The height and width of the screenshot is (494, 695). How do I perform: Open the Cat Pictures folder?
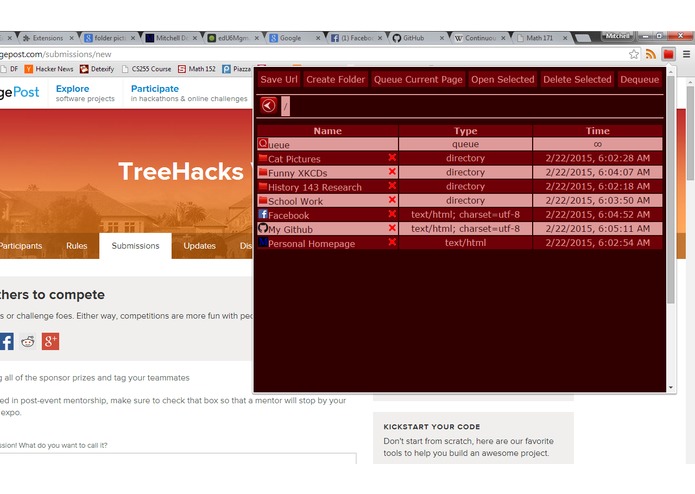(294, 159)
